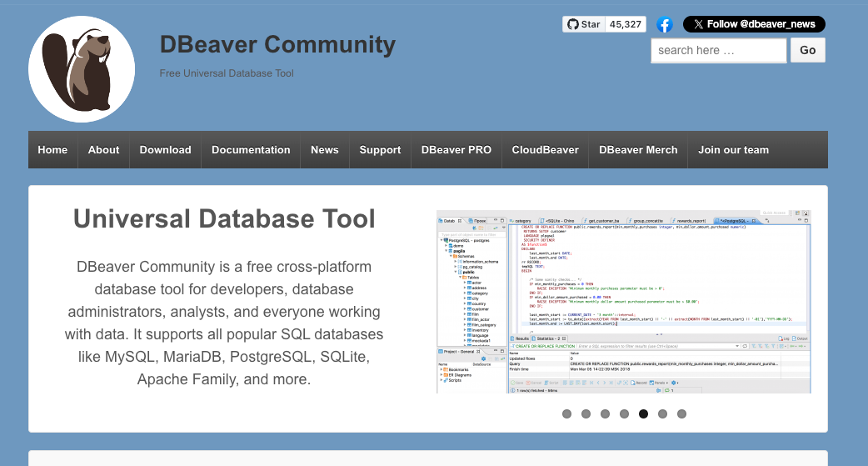
Task: Select the sixth carousel dot
Action: click(x=662, y=414)
